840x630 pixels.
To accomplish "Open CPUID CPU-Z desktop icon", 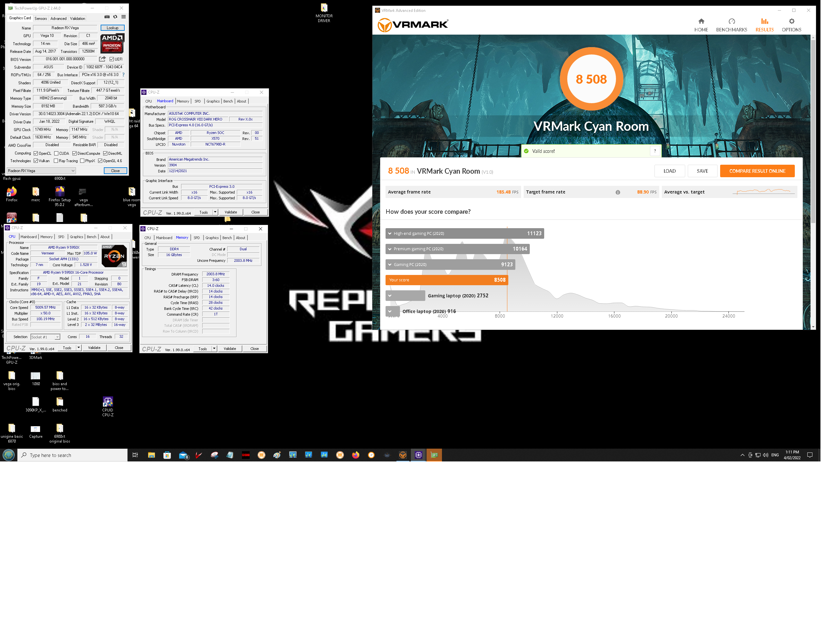I will pos(107,406).
